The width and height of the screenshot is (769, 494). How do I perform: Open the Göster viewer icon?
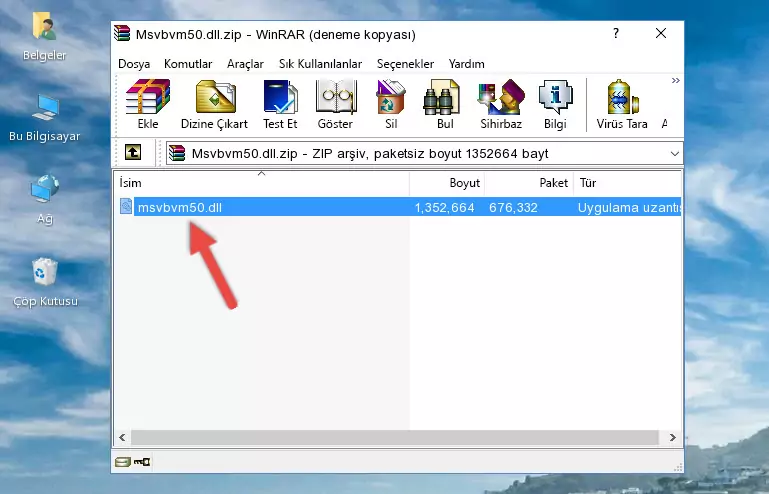pyautogui.click(x=335, y=104)
